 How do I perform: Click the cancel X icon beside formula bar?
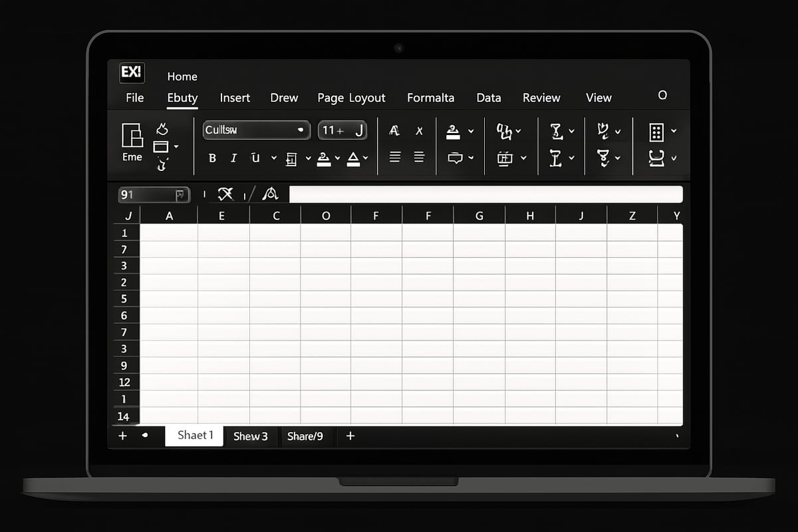(x=226, y=194)
